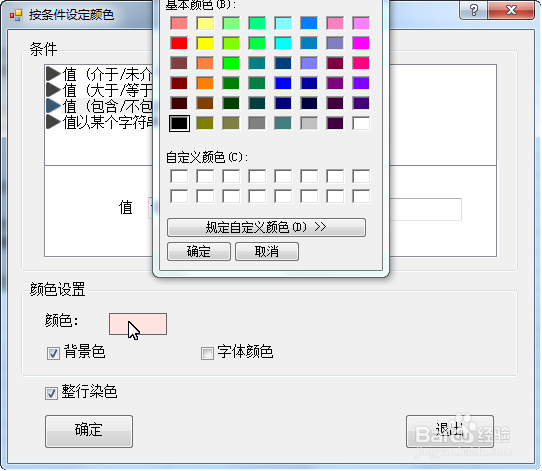Choose the medium gray color swatch
542x471 pixels.
coord(257,123)
